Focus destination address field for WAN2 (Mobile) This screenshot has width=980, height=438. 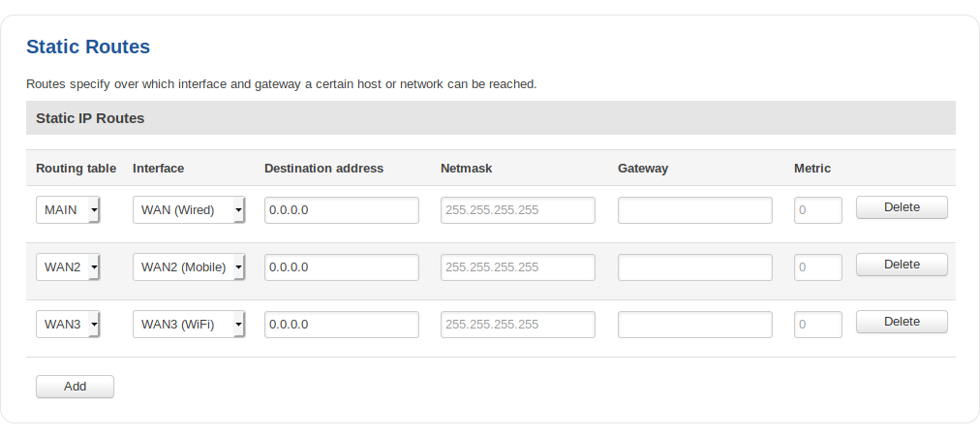pos(341,267)
